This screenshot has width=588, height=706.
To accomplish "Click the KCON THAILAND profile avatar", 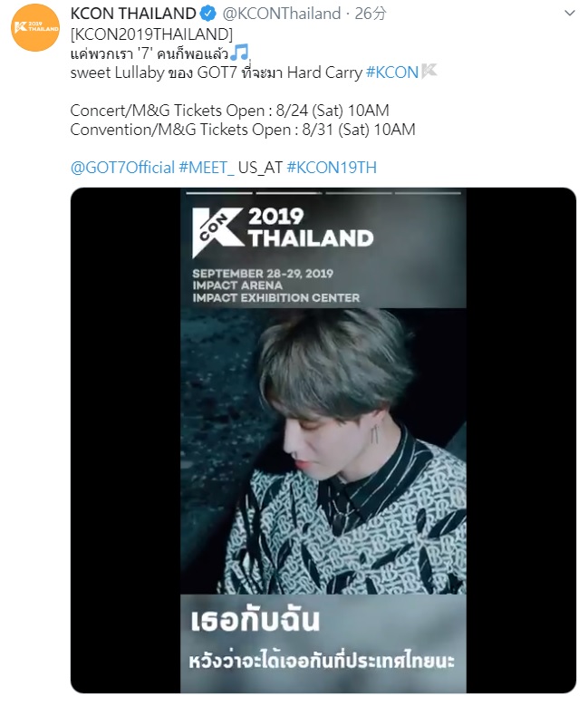I will (36, 29).
